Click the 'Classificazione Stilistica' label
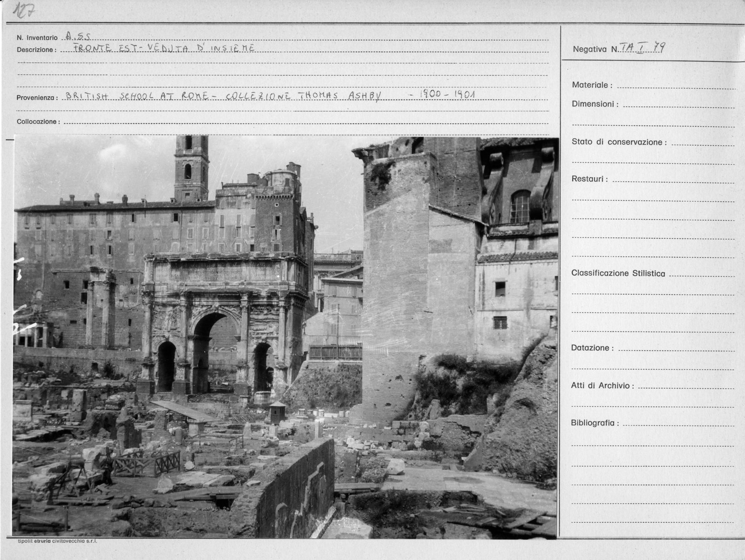The height and width of the screenshot is (560, 745). click(618, 273)
